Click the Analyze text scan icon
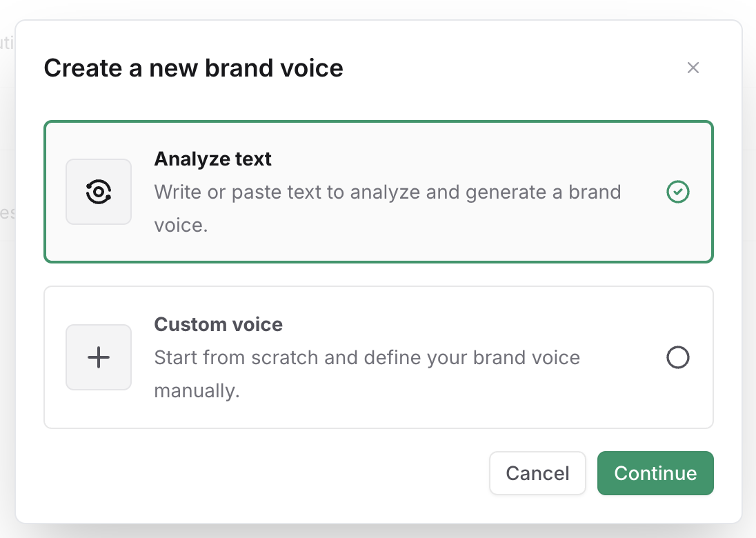This screenshot has height=538, width=756. (x=99, y=192)
